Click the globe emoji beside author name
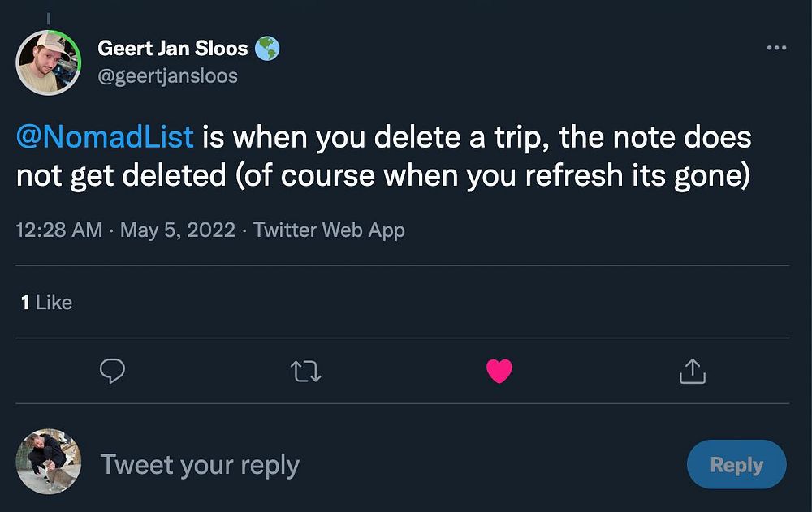Screen dimensions: 812x512 click(267, 49)
